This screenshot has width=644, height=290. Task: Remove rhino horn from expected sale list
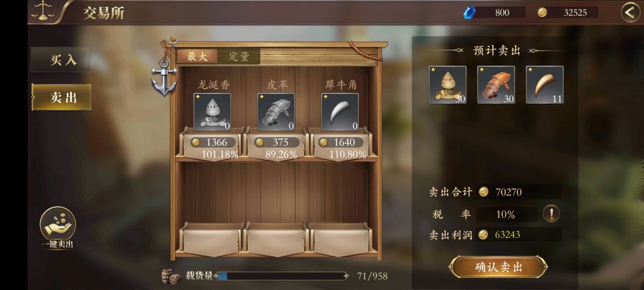click(x=544, y=85)
